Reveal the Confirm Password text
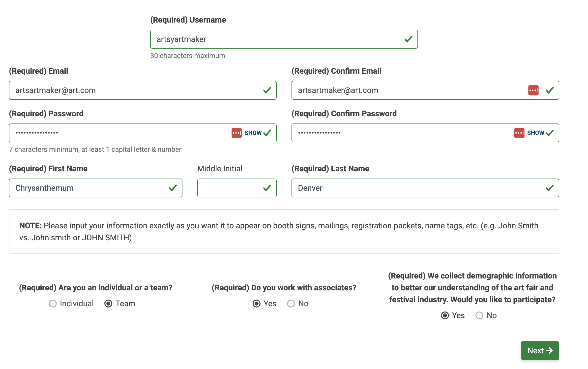Screen dimensions: 588x369 (535, 133)
